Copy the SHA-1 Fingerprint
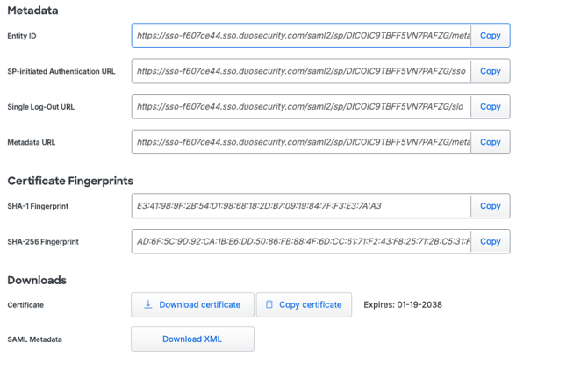 [x=490, y=206]
